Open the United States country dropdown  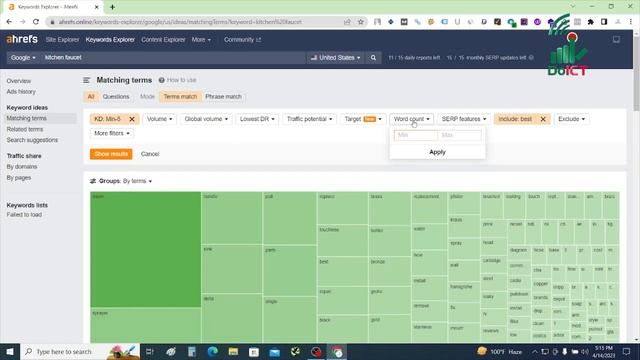(x=336, y=58)
